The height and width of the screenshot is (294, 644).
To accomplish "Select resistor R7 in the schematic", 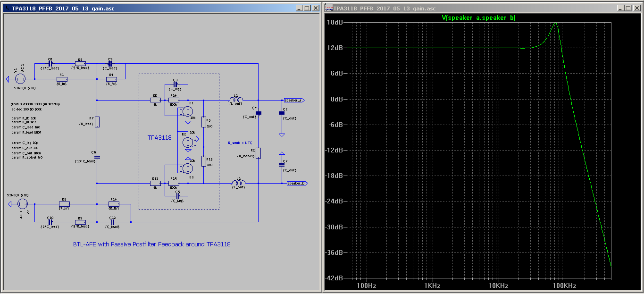I will 97,122.
